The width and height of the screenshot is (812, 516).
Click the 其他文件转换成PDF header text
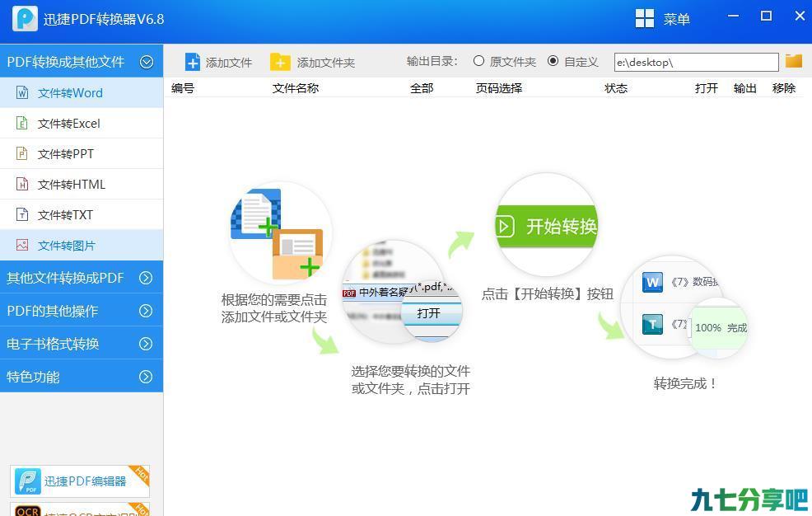[x=65, y=279]
